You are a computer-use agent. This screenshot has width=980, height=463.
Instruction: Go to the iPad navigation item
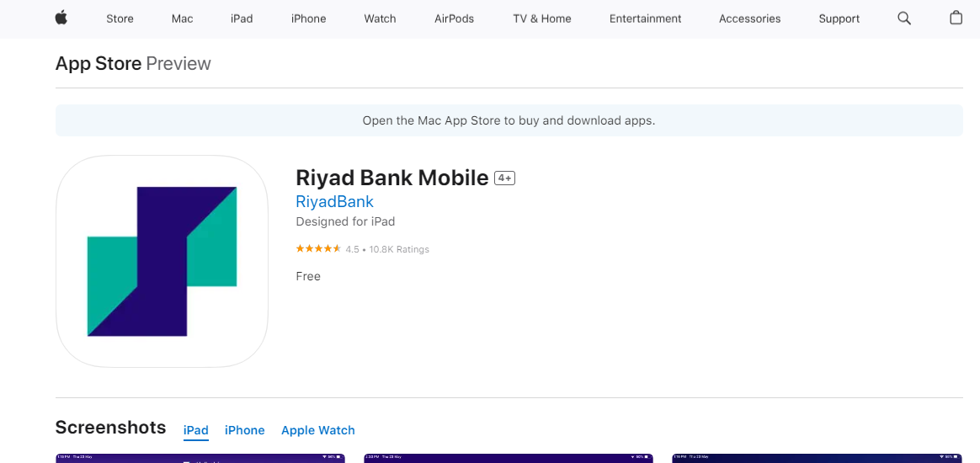tap(242, 19)
